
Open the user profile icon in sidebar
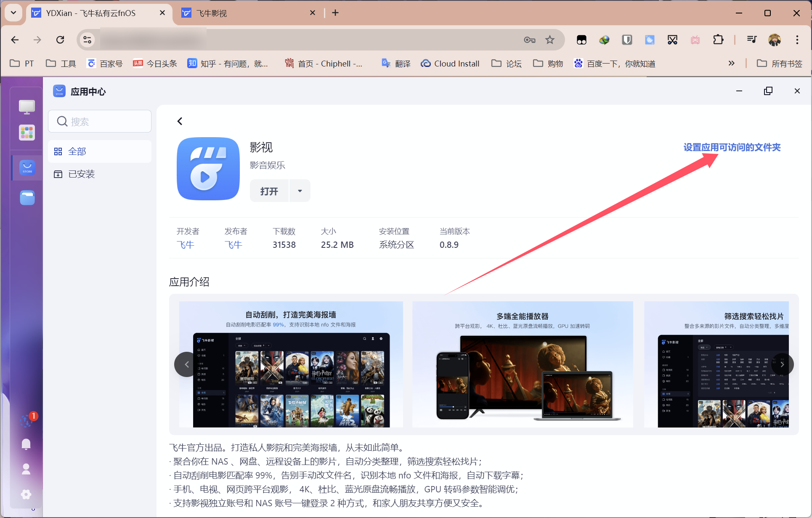26,469
